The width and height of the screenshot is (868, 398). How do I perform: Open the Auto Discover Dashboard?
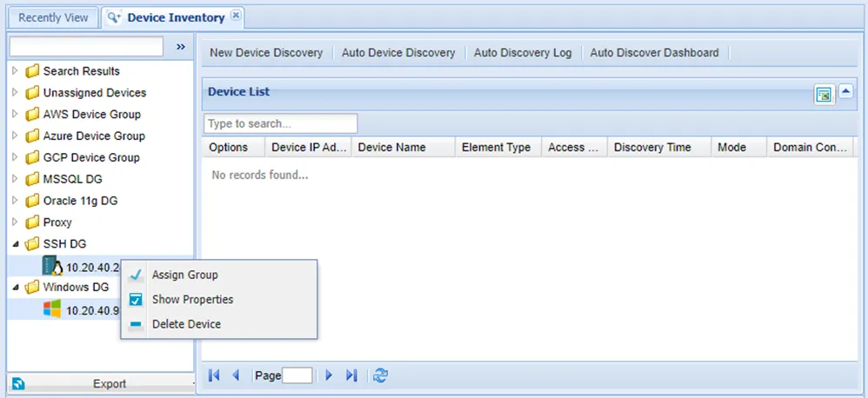coord(654,52)
